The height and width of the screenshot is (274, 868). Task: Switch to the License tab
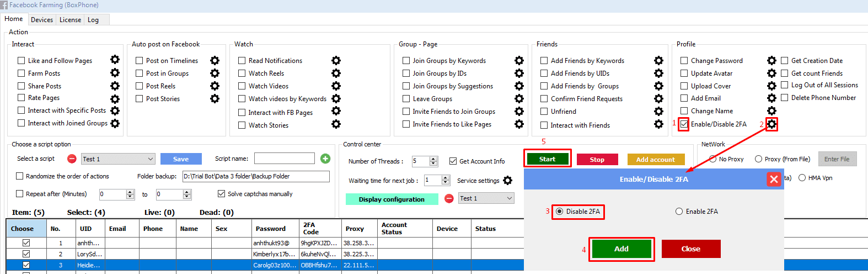pos(70,20)
